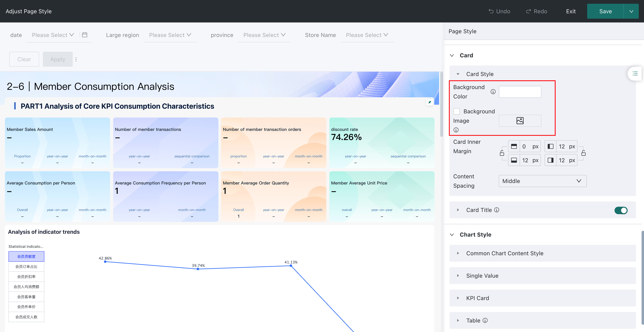Image resolution: width=644 pixels, height=332 pixels.
Task: Open the filter bar three-dot menu
Action: (x=76, y=59)
